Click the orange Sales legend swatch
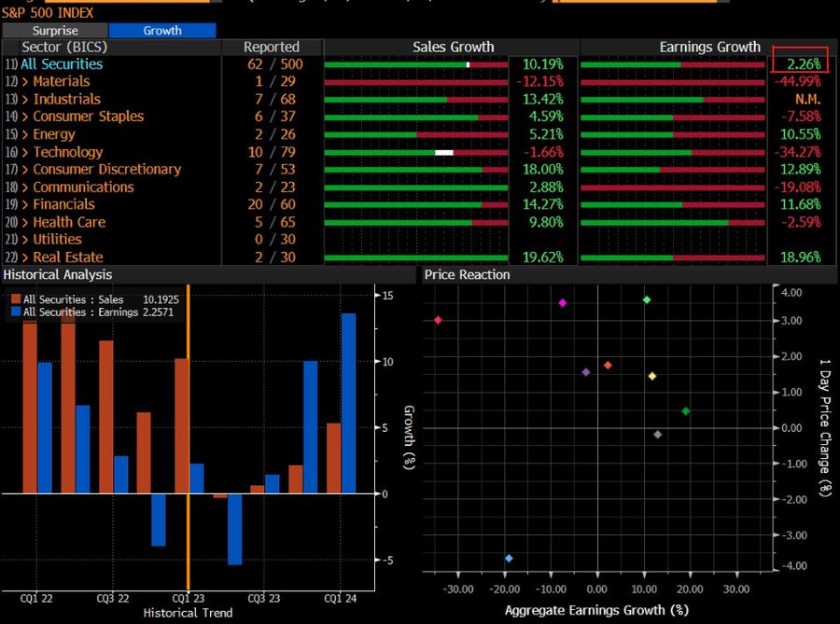 [x=16, y=299]
